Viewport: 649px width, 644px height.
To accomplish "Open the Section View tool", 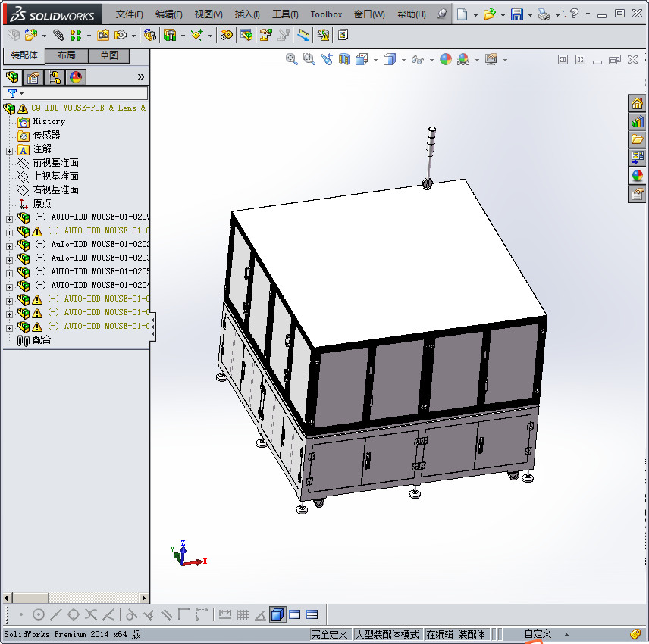I will [x=343, y=59].
